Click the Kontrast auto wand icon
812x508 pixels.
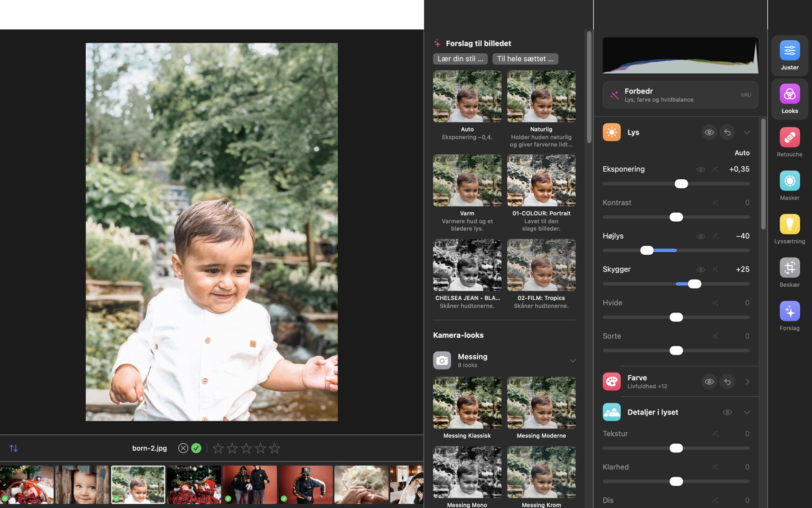[x=715, y=203]
